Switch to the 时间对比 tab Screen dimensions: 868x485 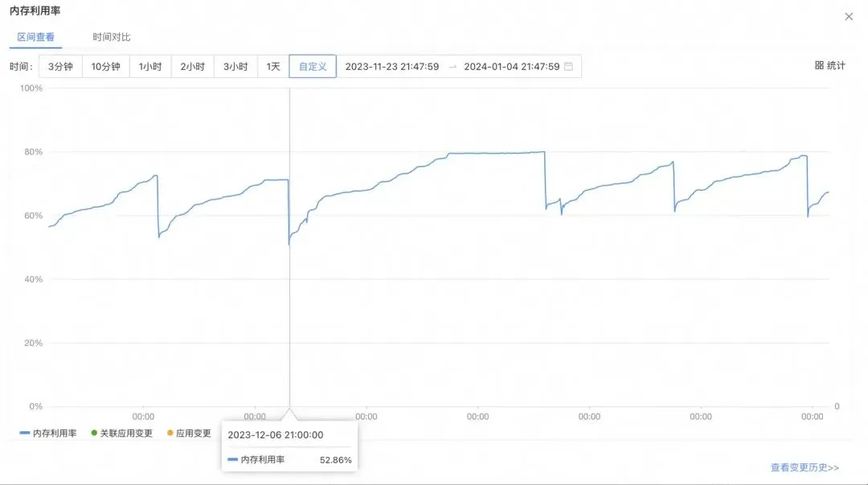click(x=111, y=37)
